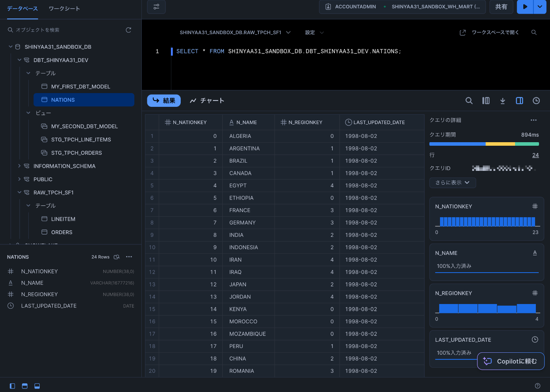Open the query filter settings icon
This screenshot has height=392, width=550.
point(156,7)
